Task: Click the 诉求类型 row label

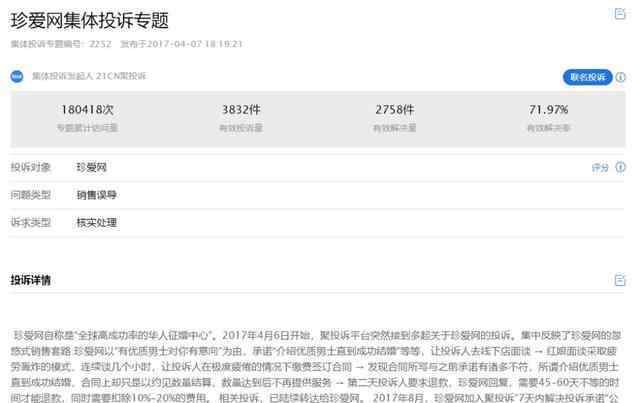Action: (31, 223)
